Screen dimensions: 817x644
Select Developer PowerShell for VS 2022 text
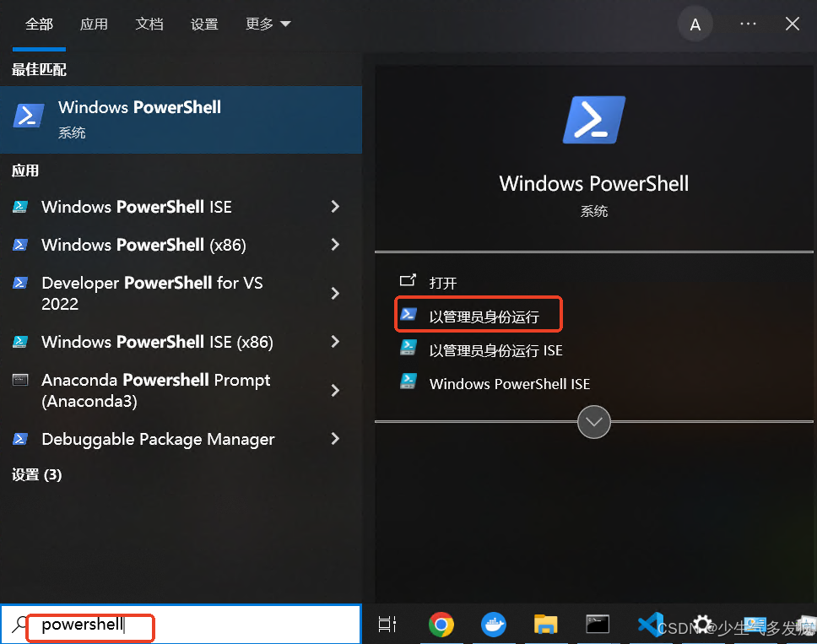pyautogui.click(x=152, y=293)
